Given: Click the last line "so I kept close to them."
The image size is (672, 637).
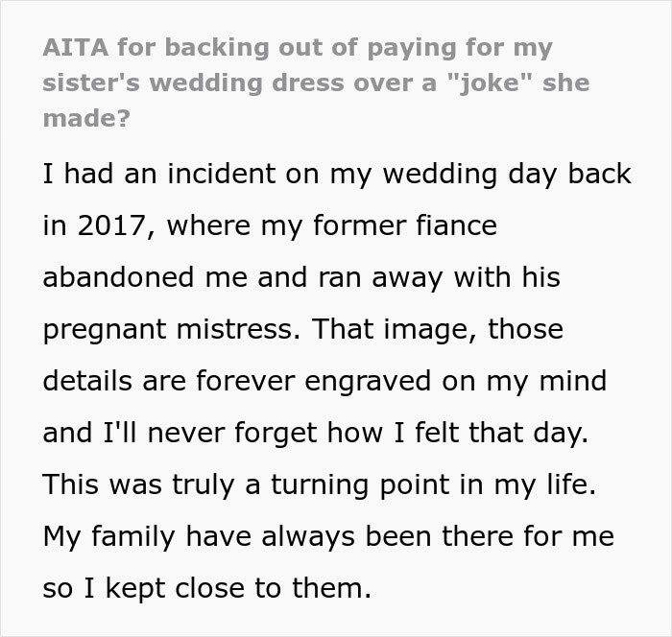Looking at the screenshot, I should pyautogui.click(x=207, y=589).
